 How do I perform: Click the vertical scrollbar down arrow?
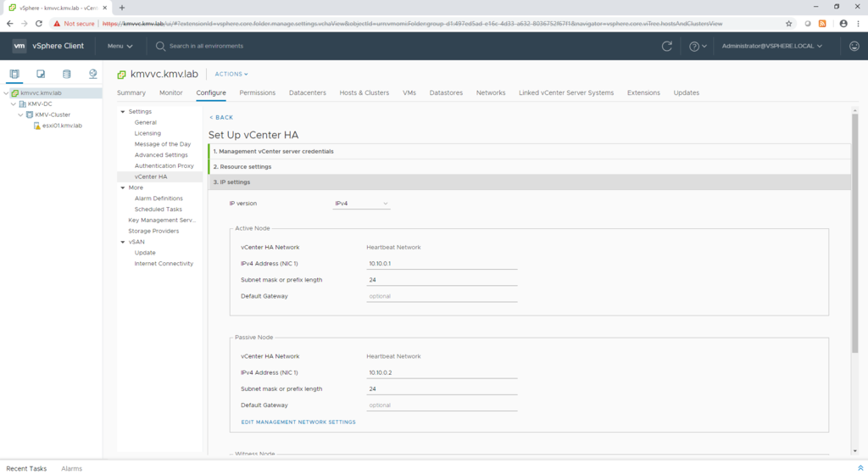pyautogui.click(x=854, y=451)
